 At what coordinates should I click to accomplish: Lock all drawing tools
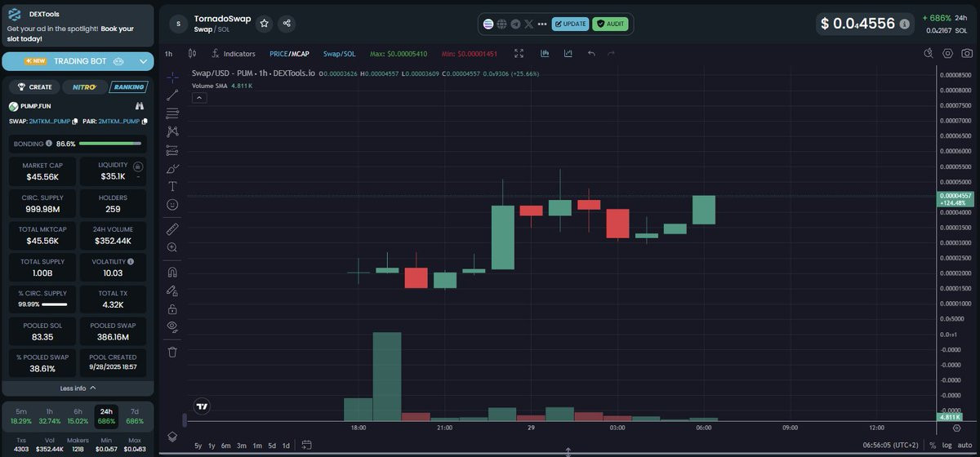coord(172,308)
